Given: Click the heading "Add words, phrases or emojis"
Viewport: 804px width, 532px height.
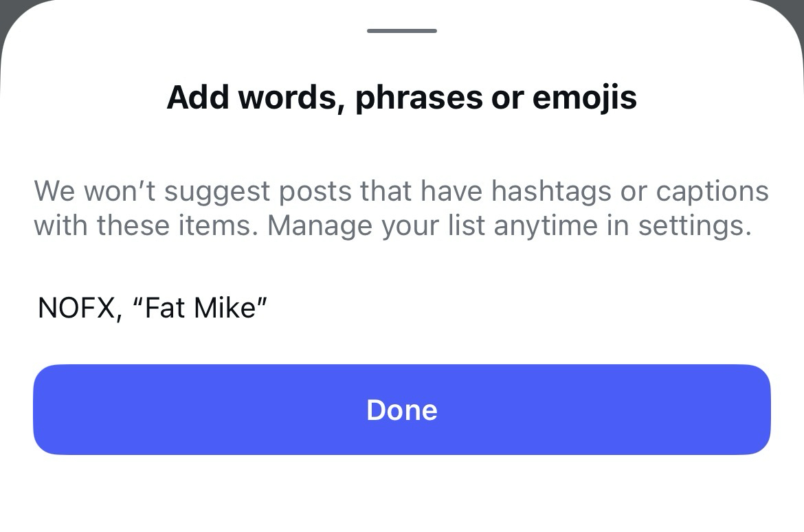Looking at the screenshot, I should pyautogui.click(x=402, y=98).
